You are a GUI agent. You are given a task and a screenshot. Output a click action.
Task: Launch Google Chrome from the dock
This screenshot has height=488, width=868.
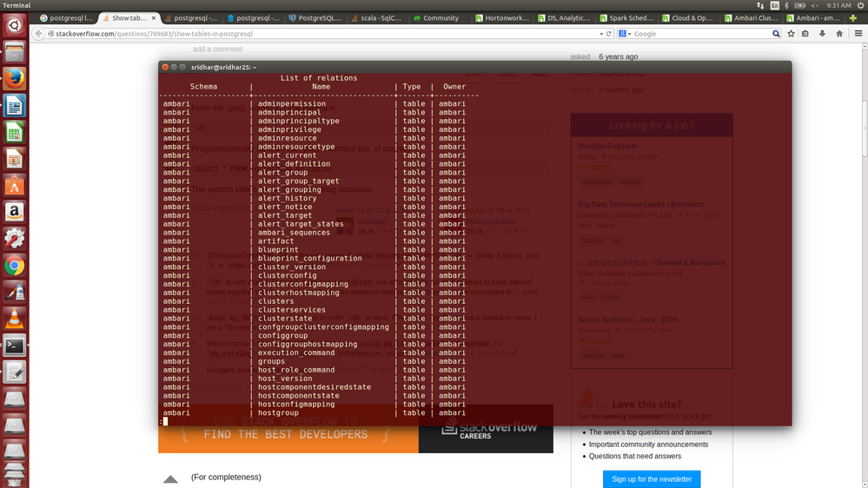click(15, 266)
